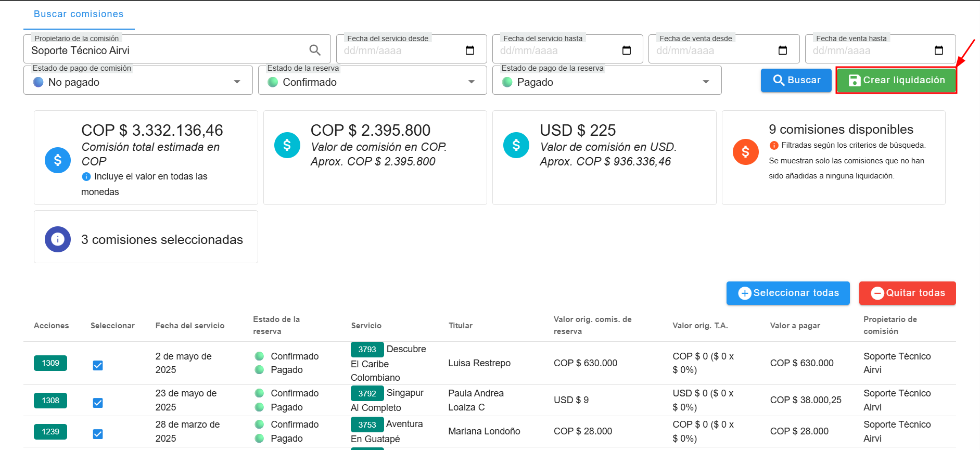This screenshot has width=980, height=450.
Task: Toggle the checkbox for commission 1239
Action: tap(98, 434)
